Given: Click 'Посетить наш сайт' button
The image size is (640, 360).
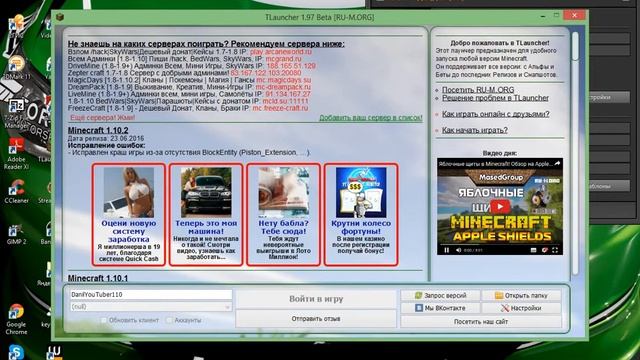Looking at the screenshot, I should pos(481,322).
